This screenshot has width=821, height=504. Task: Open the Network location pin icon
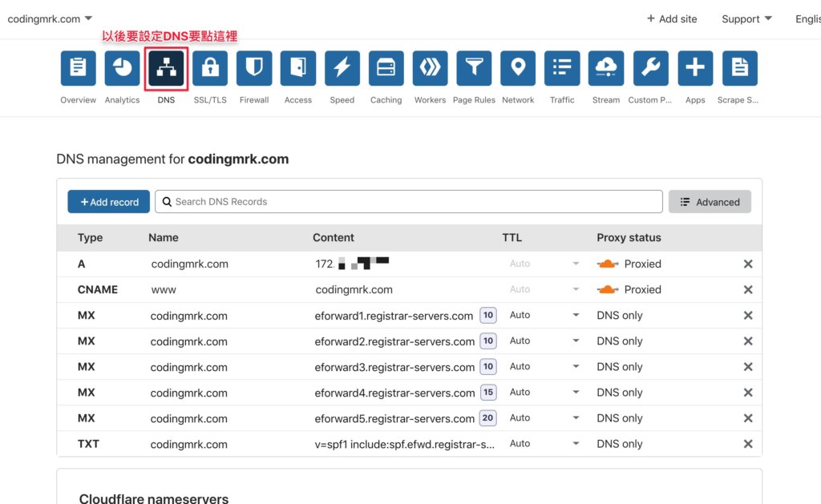tap(518, 68)
